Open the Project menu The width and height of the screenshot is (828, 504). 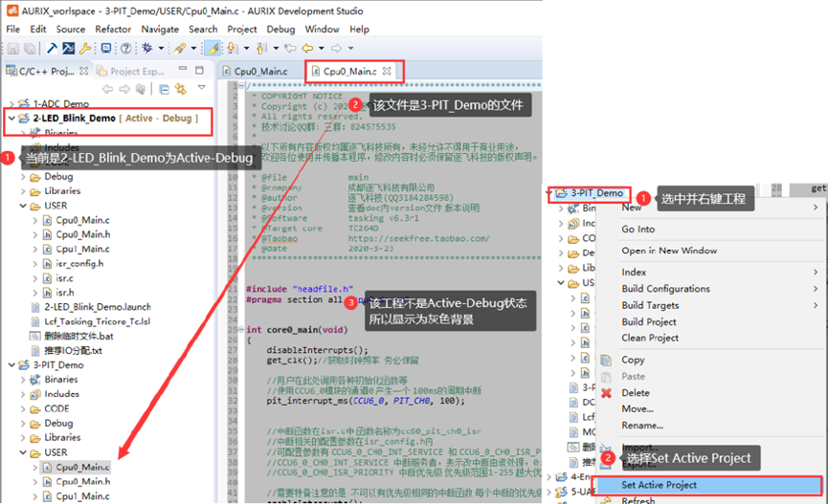[x=242, y=29]
